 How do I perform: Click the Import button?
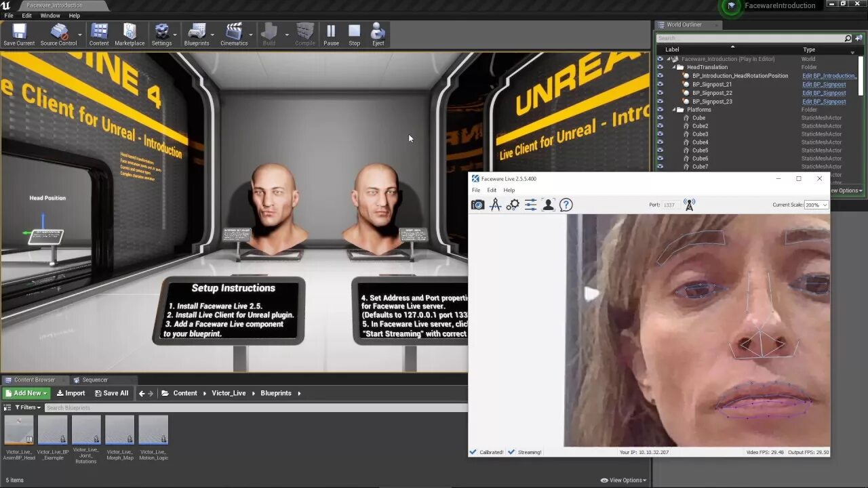tap(71, 393)
